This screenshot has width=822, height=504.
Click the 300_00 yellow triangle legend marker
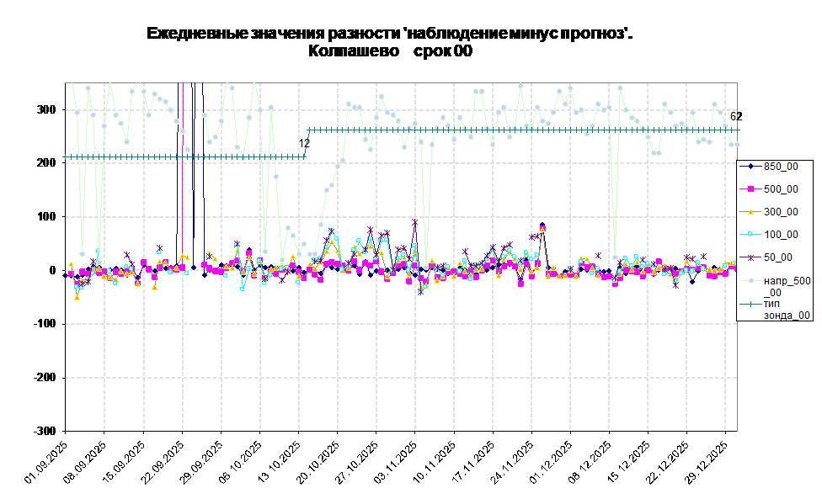pos(750,212)
